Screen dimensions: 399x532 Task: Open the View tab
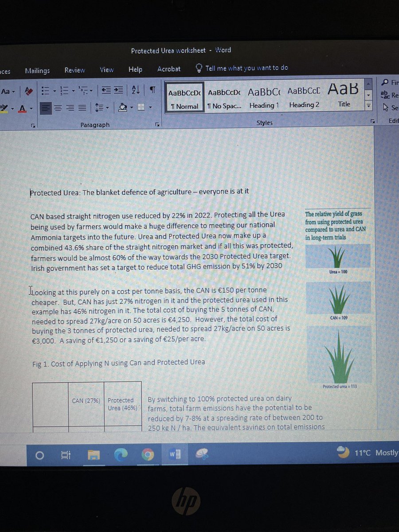[x=106, y=70]
